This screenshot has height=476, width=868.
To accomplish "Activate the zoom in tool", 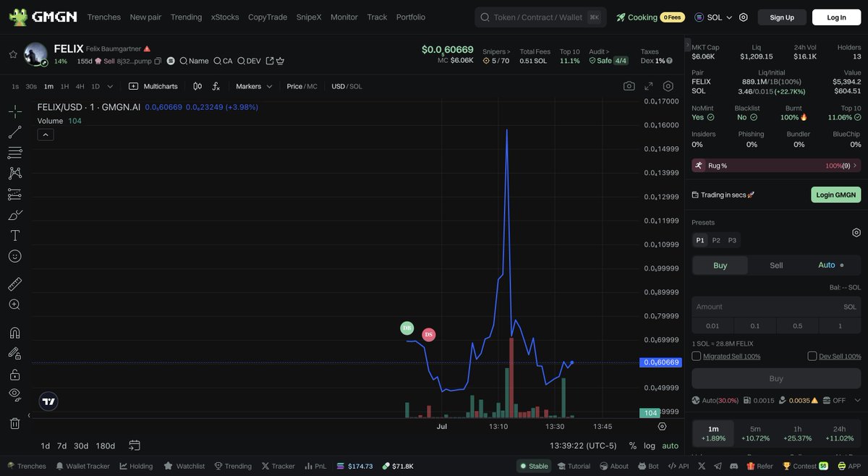I will pos(14,305).
